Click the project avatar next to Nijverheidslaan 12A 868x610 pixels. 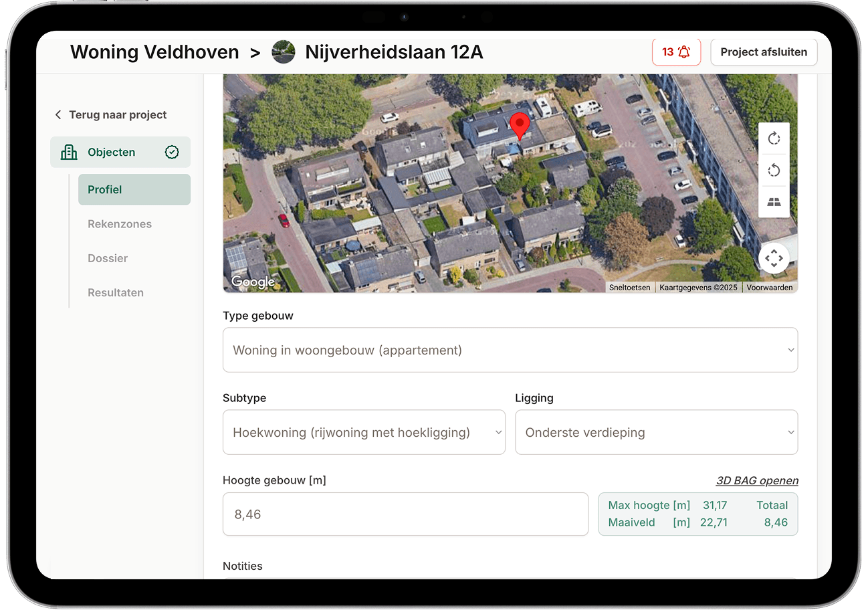click(x=284, y=52)
